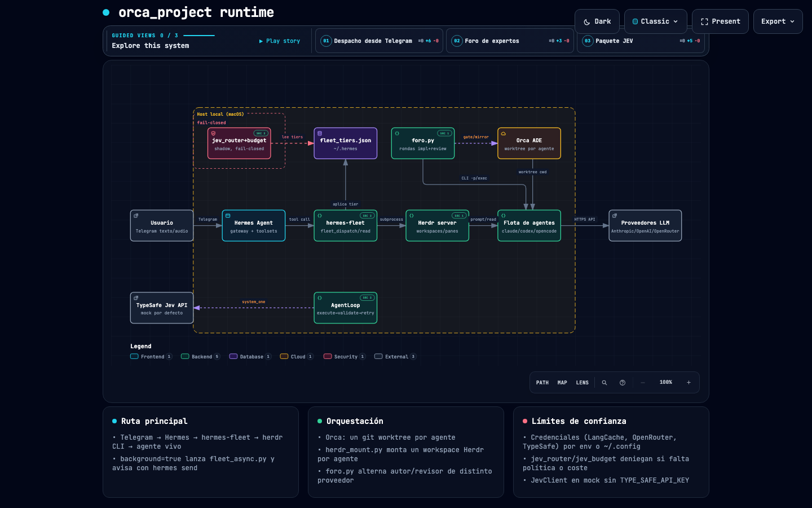
Task: Click the SRC badge on AgentLoop node
Action: click(367, 298)
